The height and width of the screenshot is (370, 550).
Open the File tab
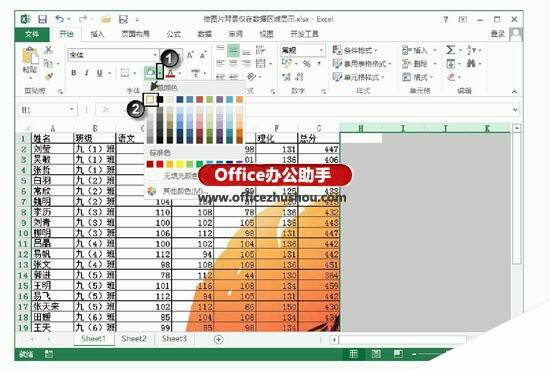point(32,34)
